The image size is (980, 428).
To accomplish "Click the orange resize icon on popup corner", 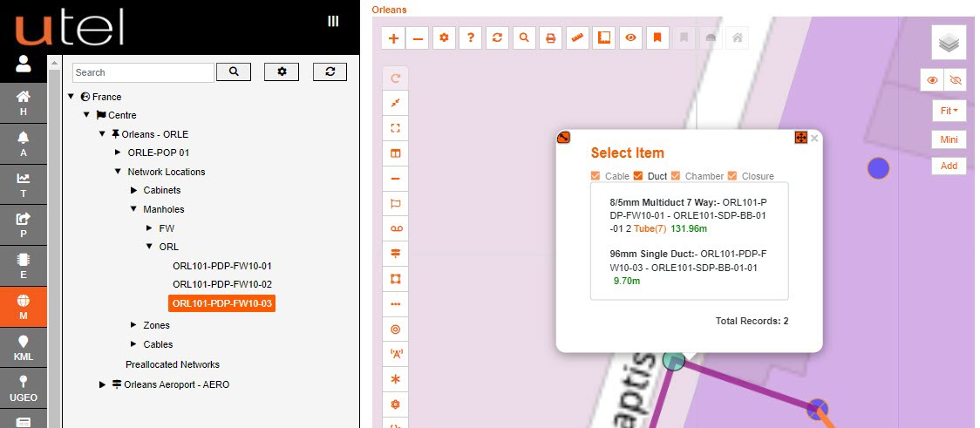I will (563, 138).
